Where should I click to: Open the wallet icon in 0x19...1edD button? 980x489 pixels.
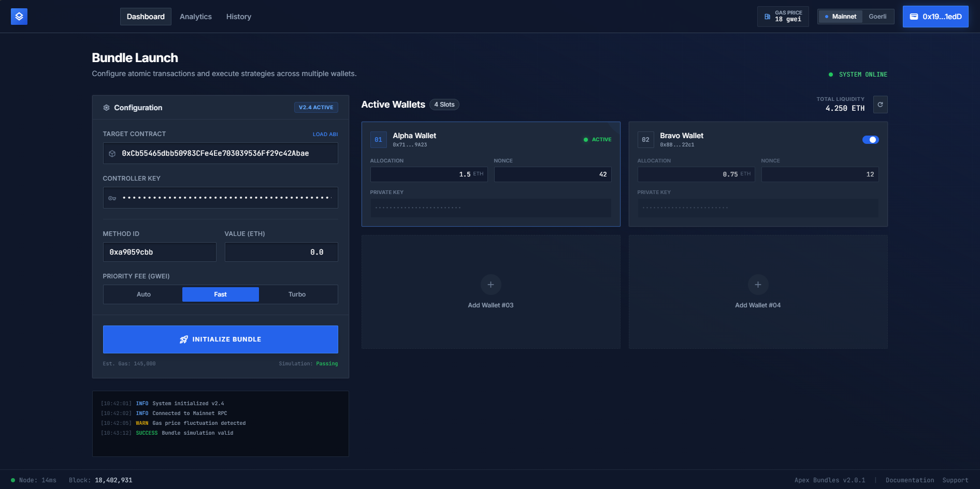[x=914, y=16]
